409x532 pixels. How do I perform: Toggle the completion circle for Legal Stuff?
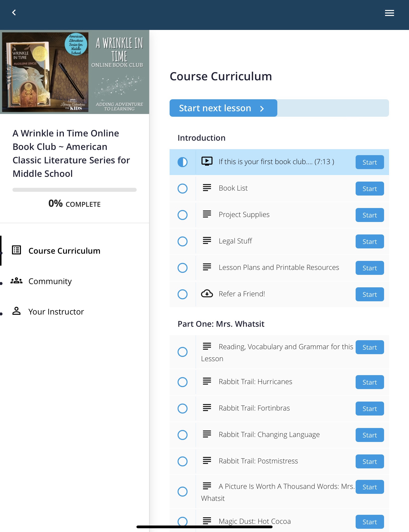tap(183, 241)
